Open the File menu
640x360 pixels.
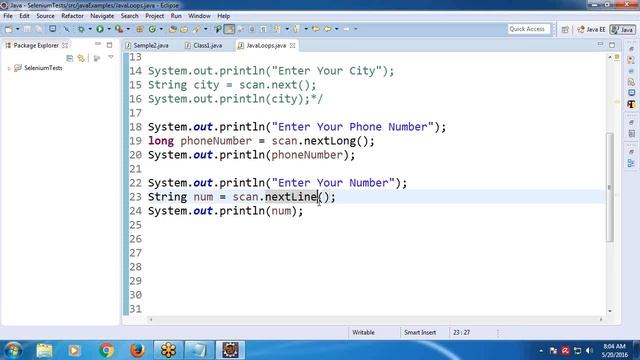8,16
